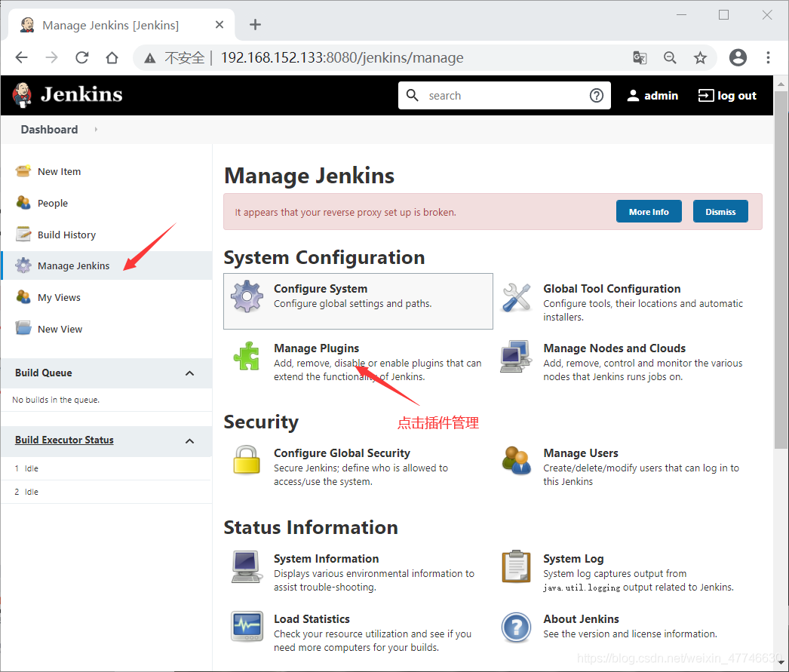The width and height of the screenshot is (789, 672).
Task: Click the More Info button
Action: pos(649,211)
